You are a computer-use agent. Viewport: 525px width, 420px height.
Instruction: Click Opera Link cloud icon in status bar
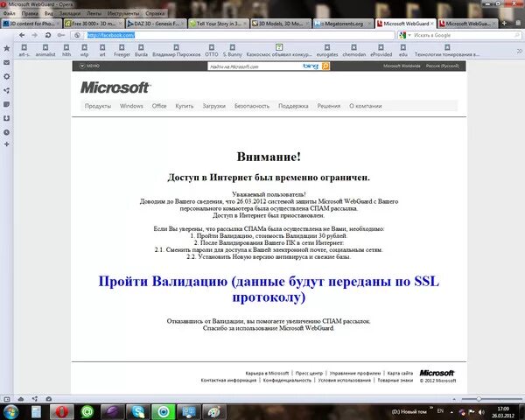click(x=21, y=399)
